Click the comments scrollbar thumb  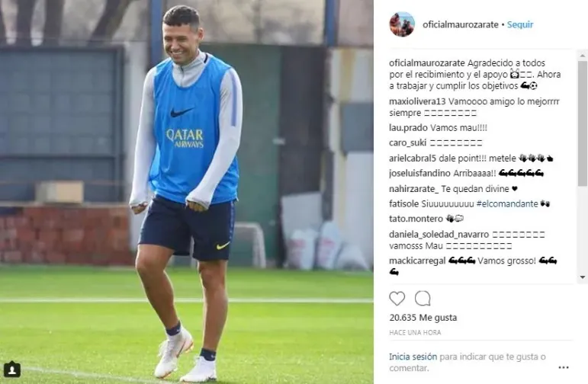click(x=583, y=123)
